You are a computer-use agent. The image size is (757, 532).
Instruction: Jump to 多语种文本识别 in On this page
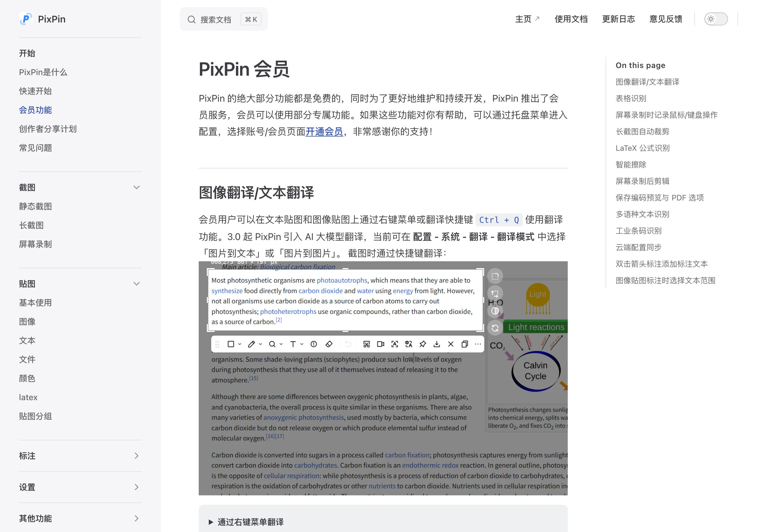[x=642, y=214]
